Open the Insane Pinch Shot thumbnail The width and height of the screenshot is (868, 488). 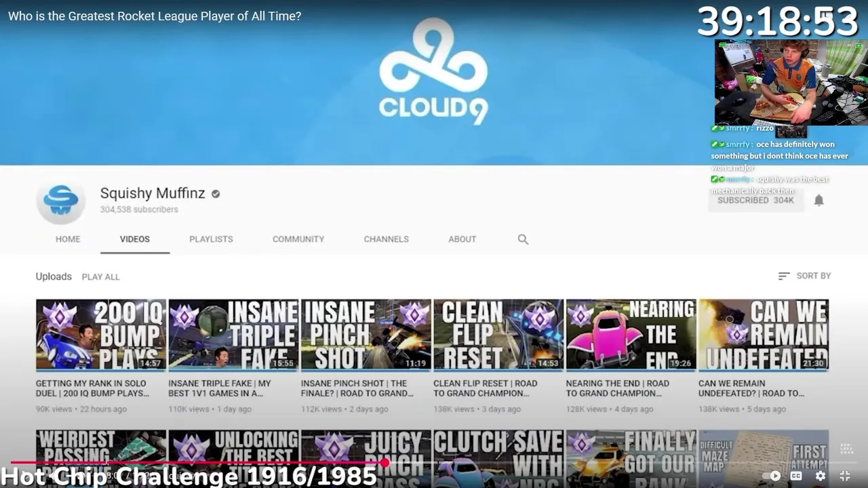(366, 335)
